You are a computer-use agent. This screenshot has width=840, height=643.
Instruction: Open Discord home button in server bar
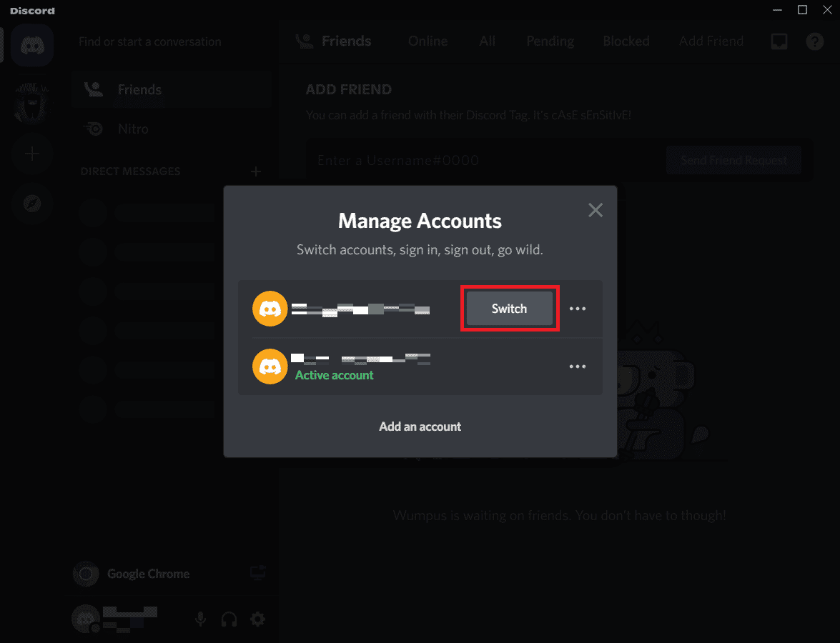click(32, 45)
